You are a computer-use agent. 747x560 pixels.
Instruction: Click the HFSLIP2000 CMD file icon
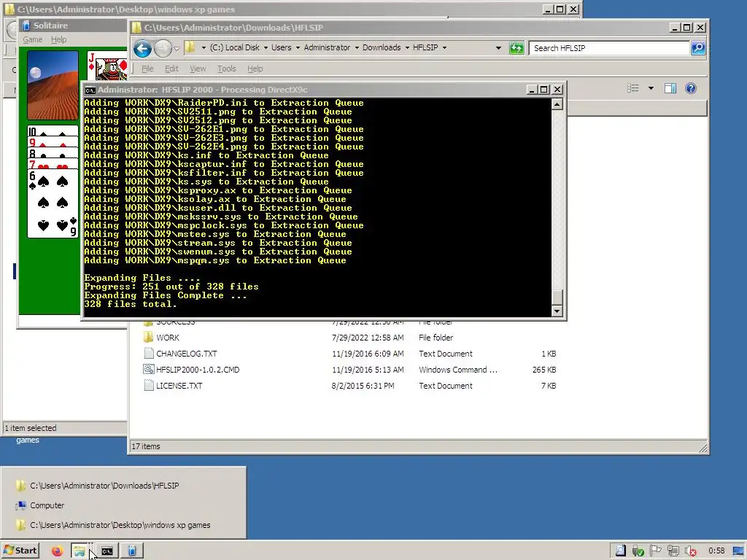click(x=149, y=369)
